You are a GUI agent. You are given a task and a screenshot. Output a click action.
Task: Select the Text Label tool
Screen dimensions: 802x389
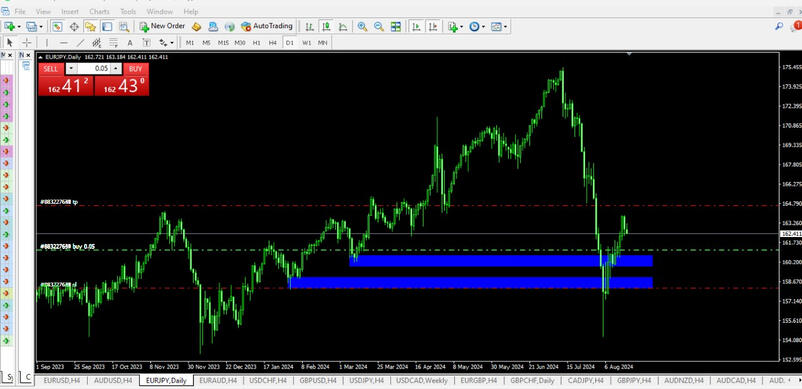(x=146, y=42)
